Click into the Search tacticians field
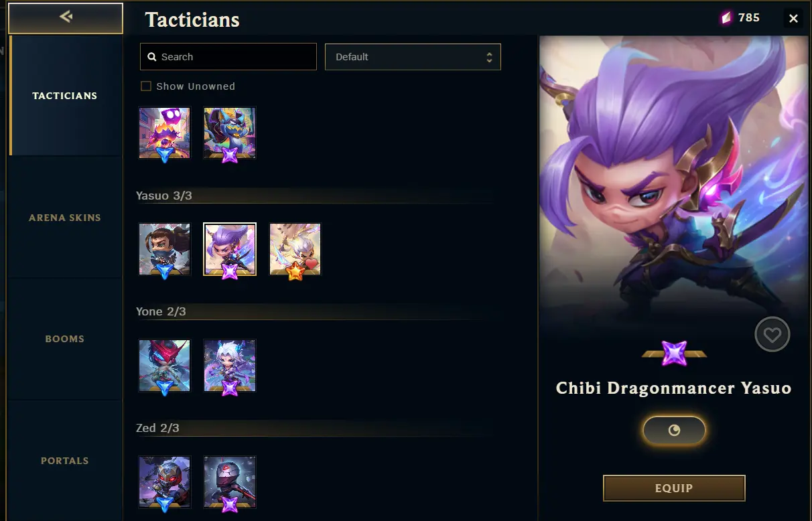 coord(228,57)
